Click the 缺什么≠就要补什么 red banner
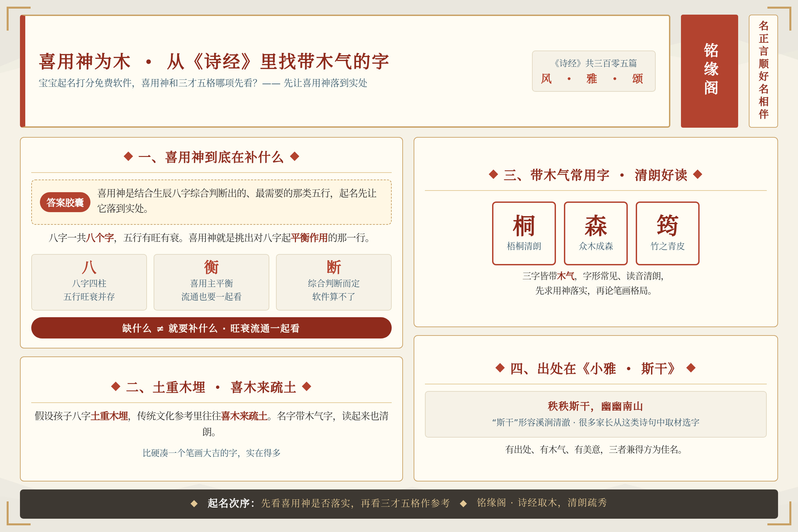 211,328
